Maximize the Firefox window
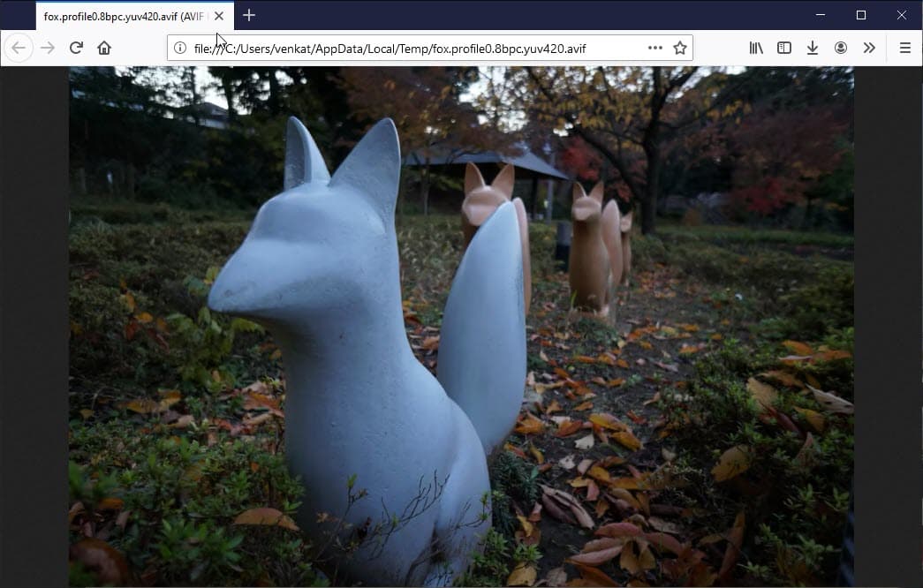923x588 pixels. (x=861, y=15)
